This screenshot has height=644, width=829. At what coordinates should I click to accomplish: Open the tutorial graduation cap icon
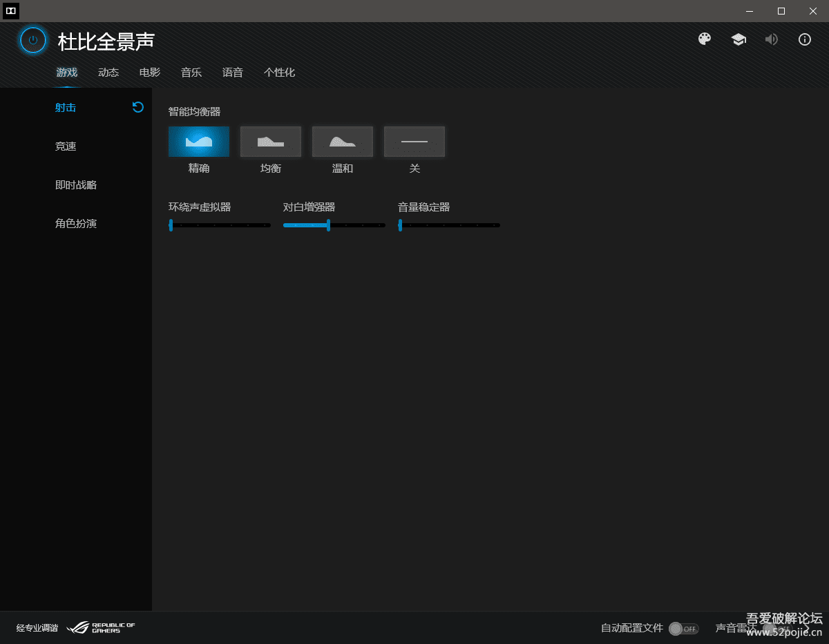click(739, 39)
